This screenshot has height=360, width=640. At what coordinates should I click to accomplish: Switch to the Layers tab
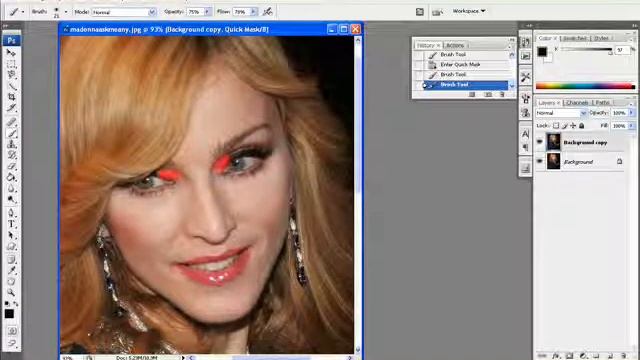[x=549, y=102]
